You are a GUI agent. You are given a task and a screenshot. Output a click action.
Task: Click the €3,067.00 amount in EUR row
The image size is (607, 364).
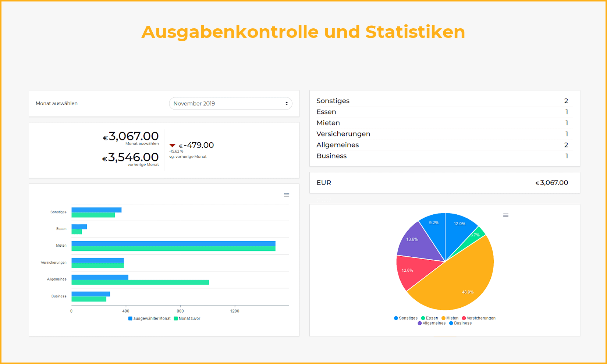coord(552,183)
